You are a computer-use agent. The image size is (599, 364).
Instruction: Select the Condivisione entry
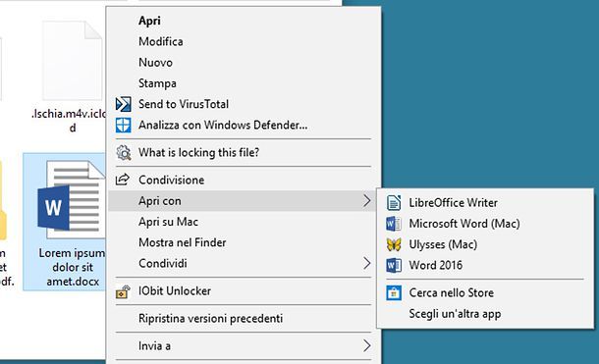click(x=244, y=180)
